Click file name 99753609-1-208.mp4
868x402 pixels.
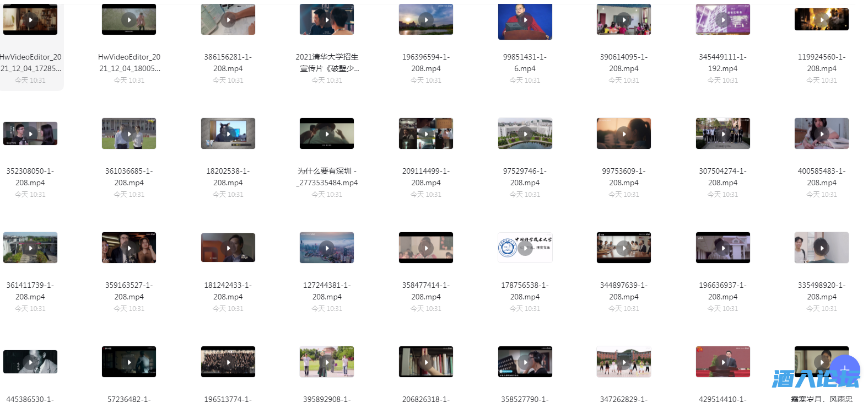pyautogui.click(x=624, y=176)
